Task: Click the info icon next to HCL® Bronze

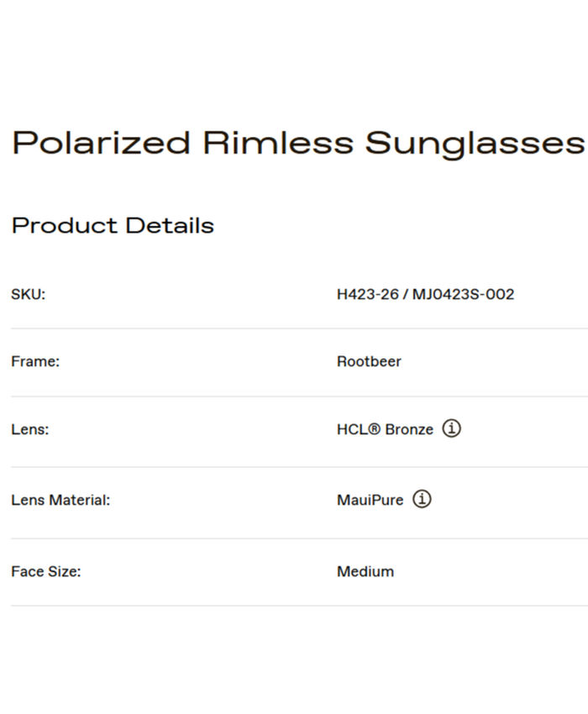Action: click(x=452, y=428)
